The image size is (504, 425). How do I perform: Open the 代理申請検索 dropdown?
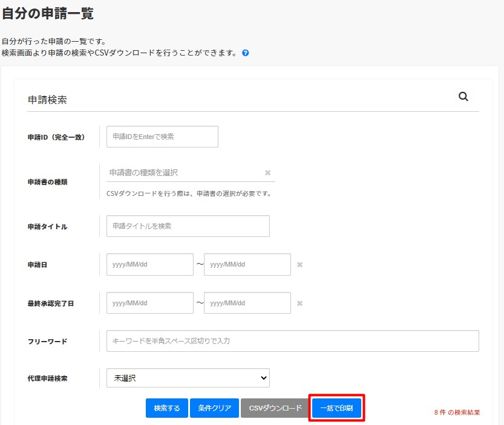[188, 378]
